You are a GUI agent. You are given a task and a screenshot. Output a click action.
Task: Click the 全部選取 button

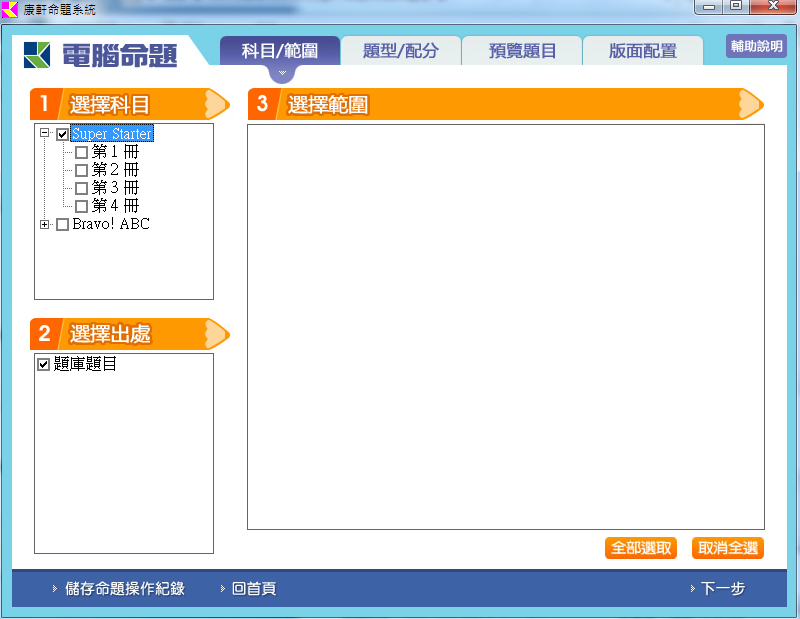[641, 548]
